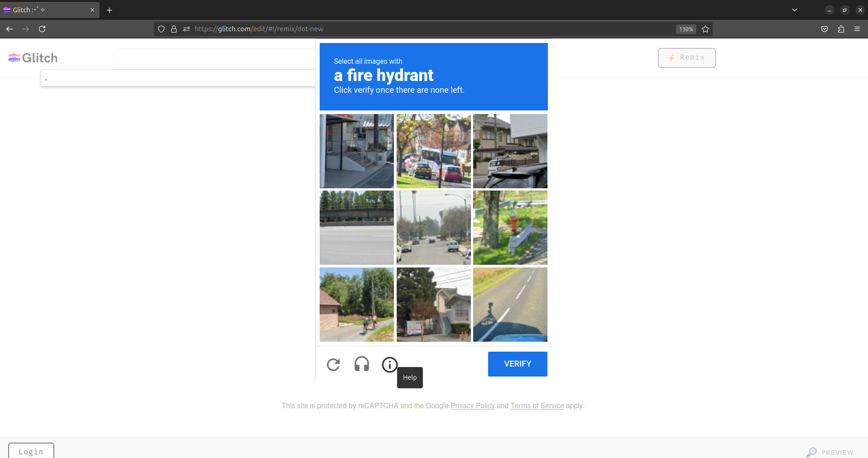Click the site security padlock icon
Image resolution: width=868 pixels, height=458 pixels.
[174, 29]
